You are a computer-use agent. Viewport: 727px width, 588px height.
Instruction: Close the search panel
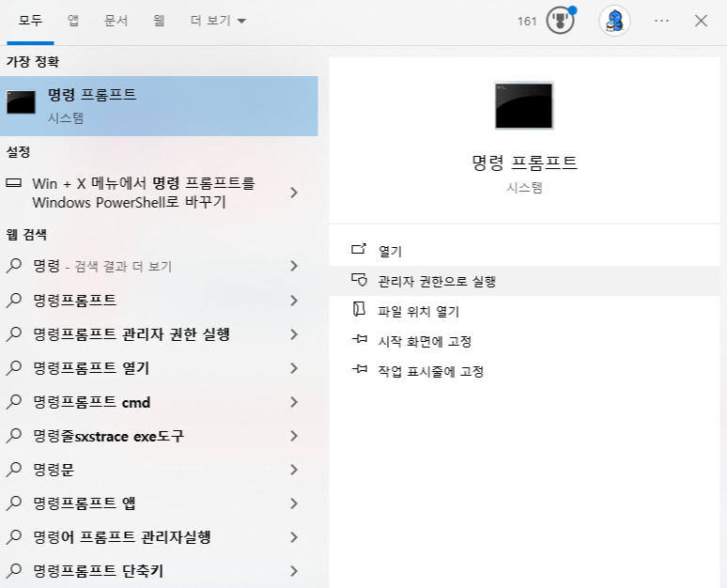pos(701,21)
